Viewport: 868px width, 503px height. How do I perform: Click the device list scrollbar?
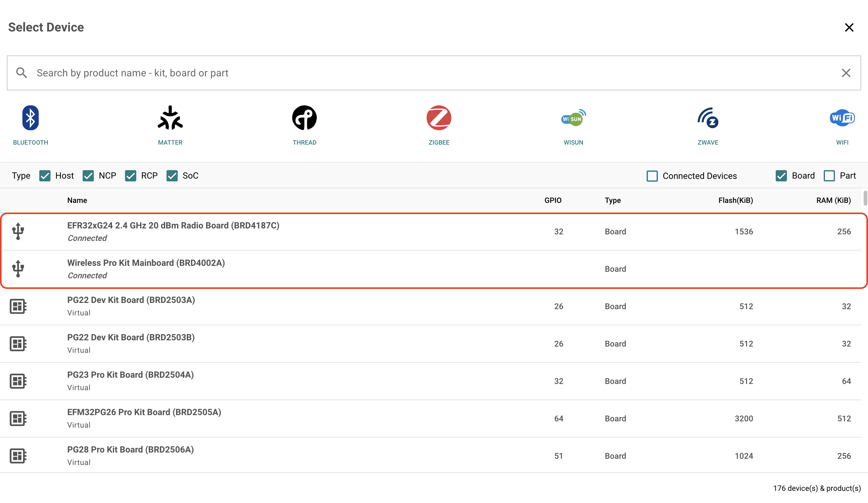tap(865, 198)
